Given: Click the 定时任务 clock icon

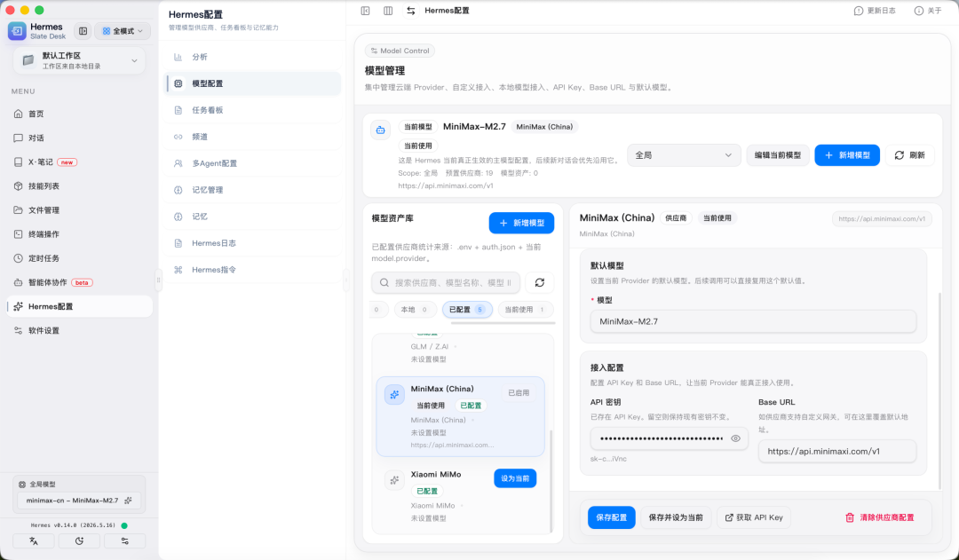Looking at the screenshot, I should tap(19, 258).
